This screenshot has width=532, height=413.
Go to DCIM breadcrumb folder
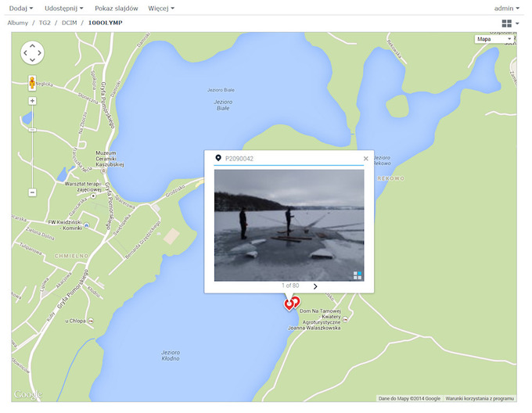[x=69, y=23]
